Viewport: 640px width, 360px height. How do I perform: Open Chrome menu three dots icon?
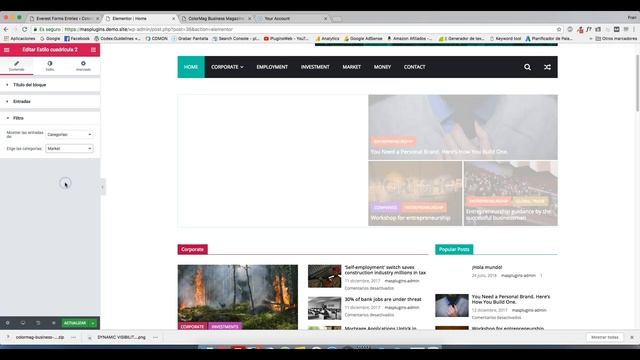click(x=634, y=29)
